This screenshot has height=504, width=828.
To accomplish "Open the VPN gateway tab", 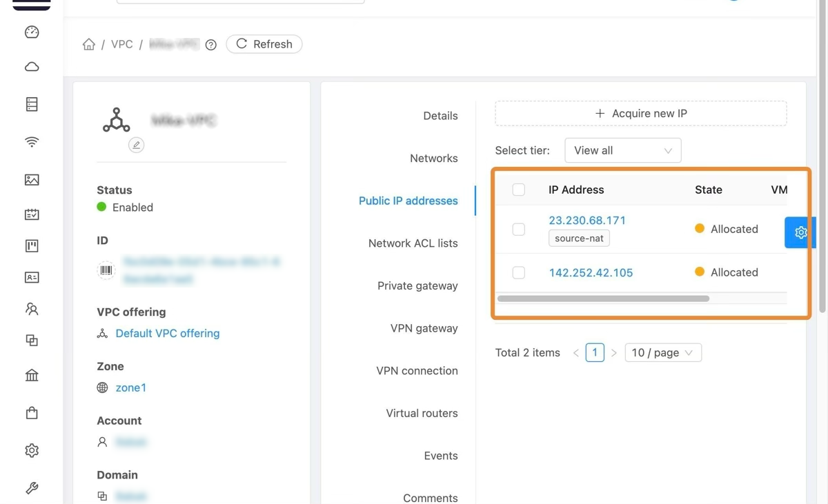I will [424, 328].
